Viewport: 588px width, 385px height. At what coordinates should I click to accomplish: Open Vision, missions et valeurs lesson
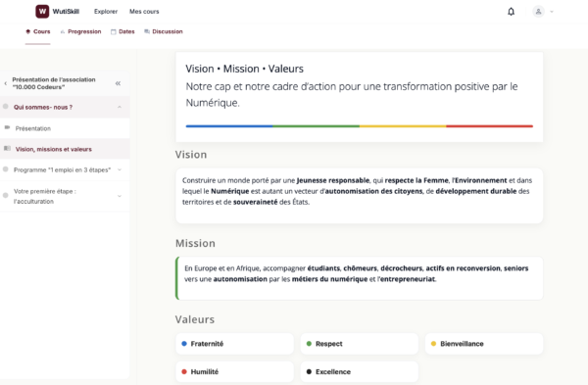pyautogui.click(x=54, y=149)
